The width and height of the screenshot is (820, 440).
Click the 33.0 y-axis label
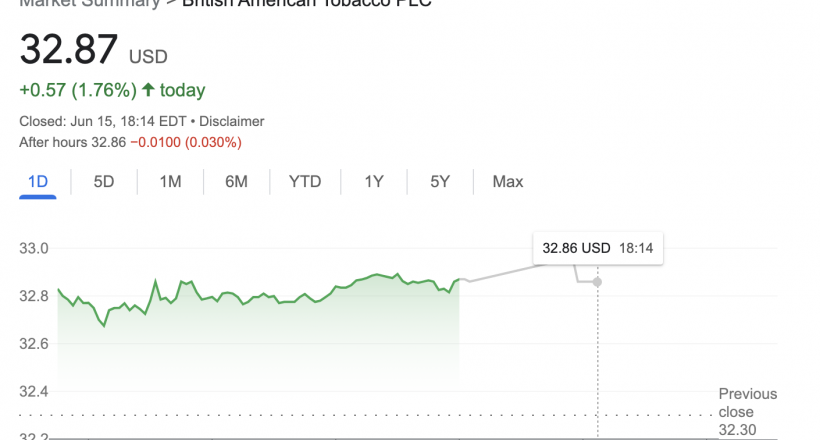tap(34, 248)
